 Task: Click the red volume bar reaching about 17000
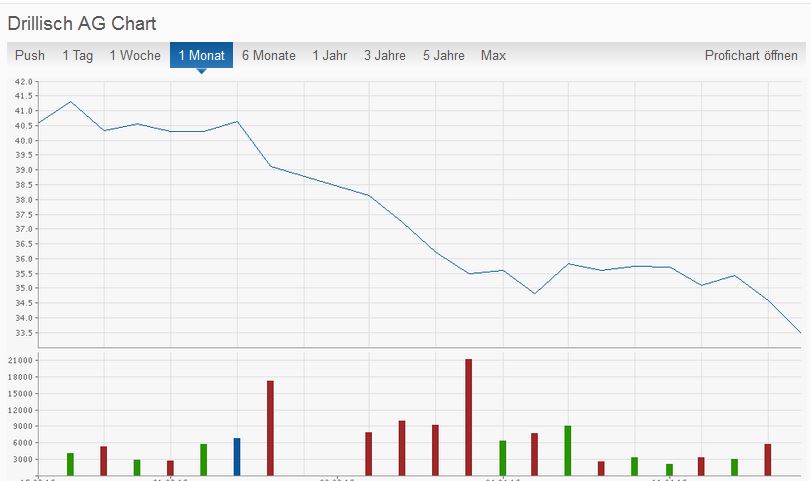(271, 428)
